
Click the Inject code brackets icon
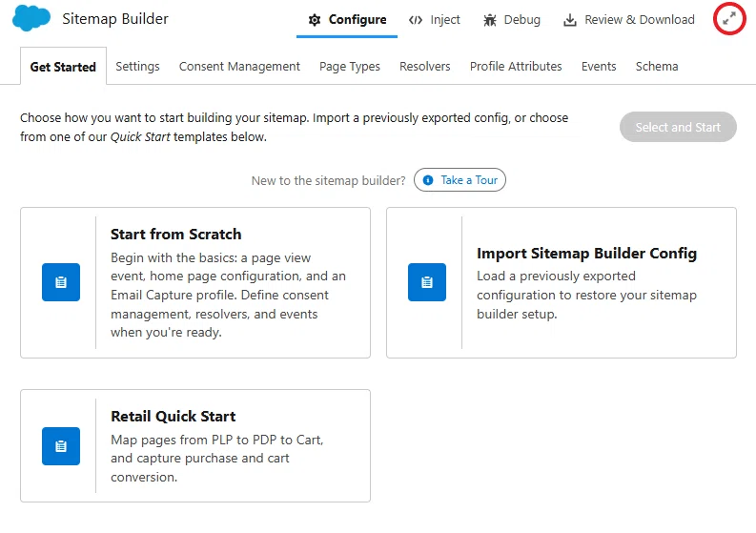click(416, 20)
